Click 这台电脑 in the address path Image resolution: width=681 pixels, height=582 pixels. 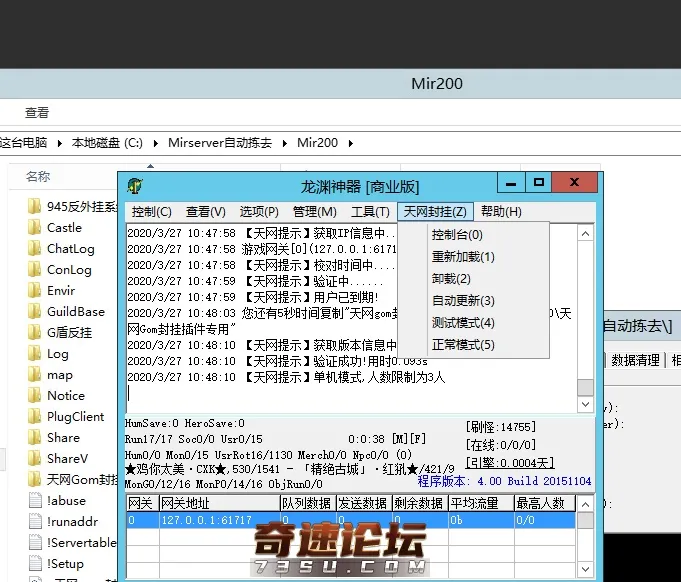click(23, 143)
